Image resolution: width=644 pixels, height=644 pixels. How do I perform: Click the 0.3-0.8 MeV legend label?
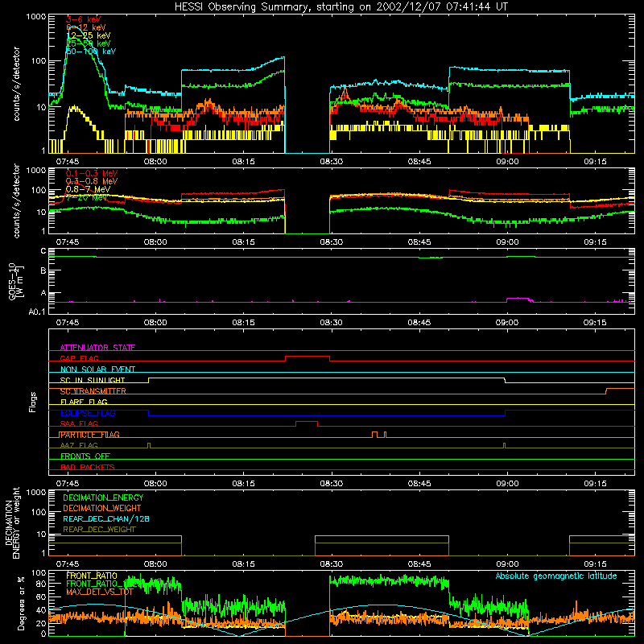[x=92, y=181]
